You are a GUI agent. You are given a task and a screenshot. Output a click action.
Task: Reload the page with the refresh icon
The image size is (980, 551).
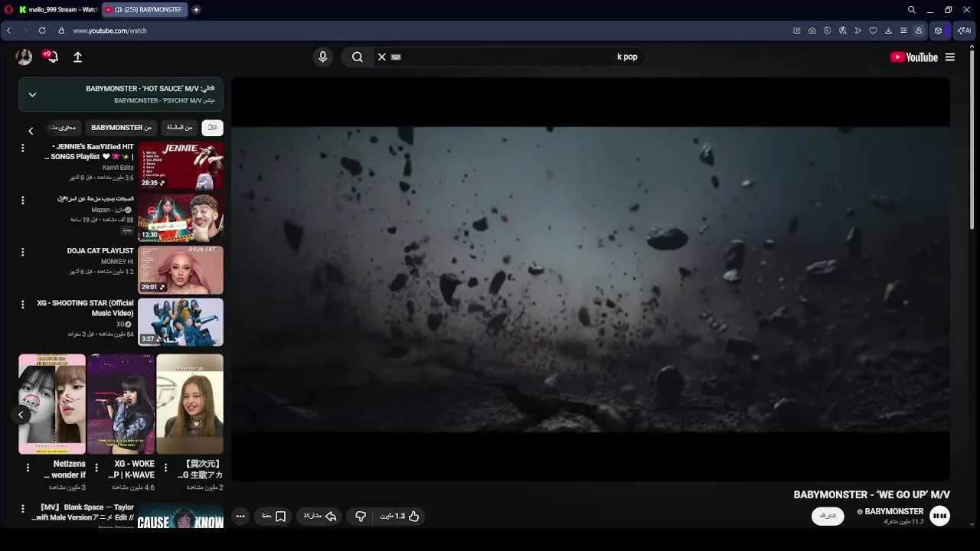tap(42, 31)
